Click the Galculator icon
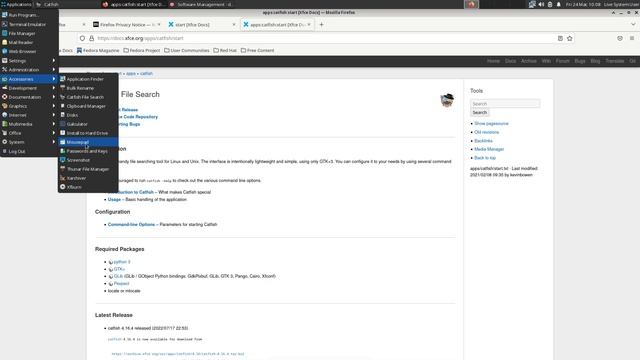The width and height of the screenshot is (640, 360). pyautogui.click(x=62, y=124)
